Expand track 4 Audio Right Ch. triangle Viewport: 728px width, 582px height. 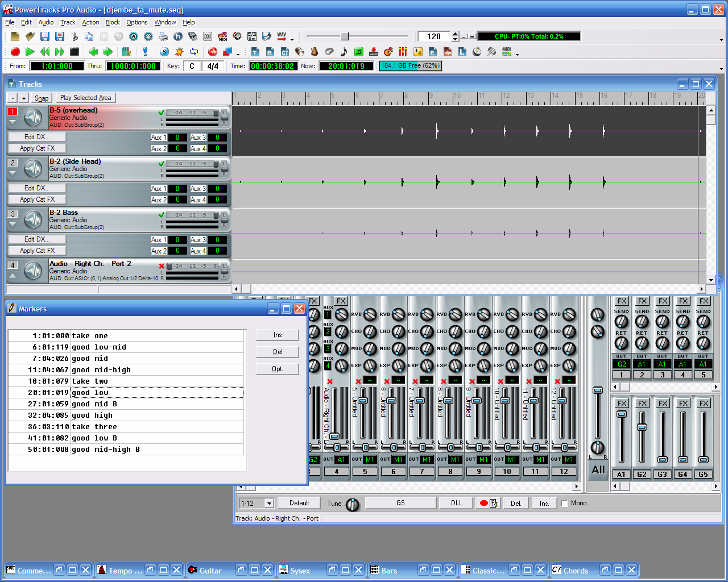13,276
